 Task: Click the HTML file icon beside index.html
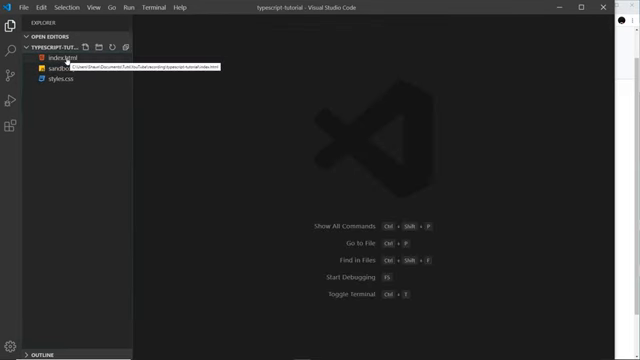42,58
